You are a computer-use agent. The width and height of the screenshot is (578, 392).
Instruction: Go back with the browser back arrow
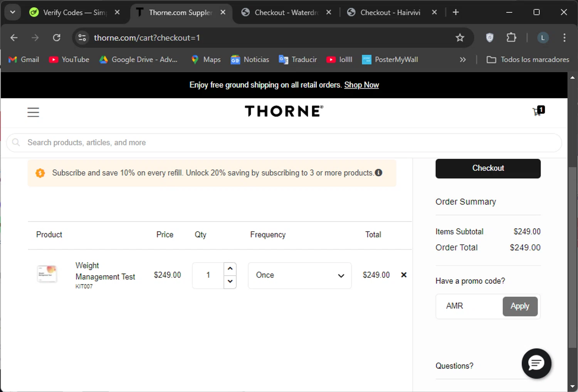[14, 38]
